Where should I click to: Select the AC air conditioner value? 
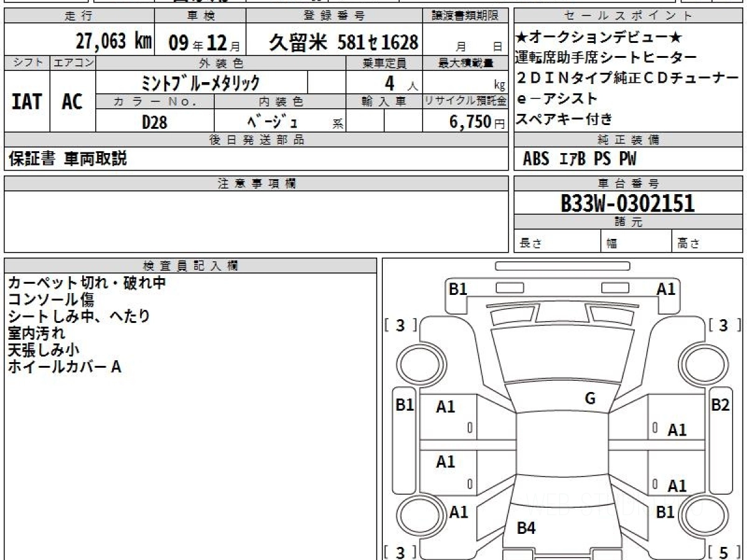tap(72, 101)
